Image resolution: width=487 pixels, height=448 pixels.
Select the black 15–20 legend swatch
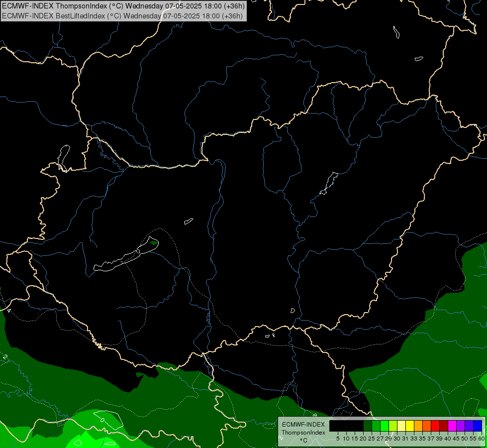pos(359,426)
